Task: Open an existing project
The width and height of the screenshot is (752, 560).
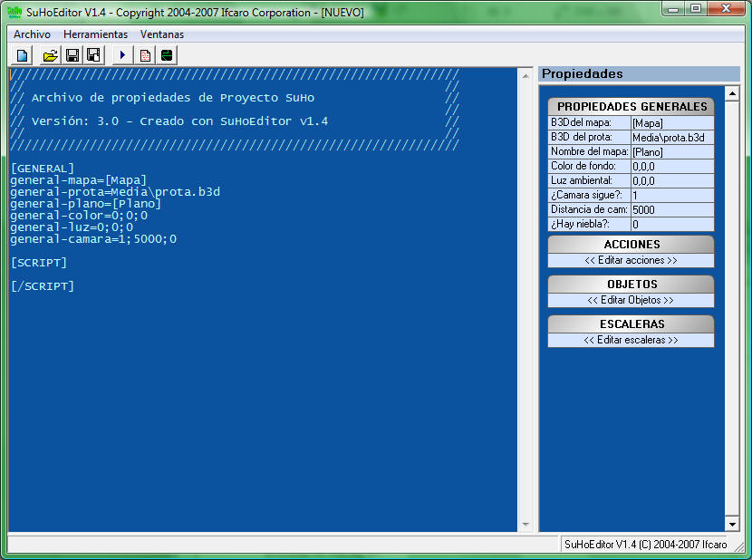Action: pos(50,55)
